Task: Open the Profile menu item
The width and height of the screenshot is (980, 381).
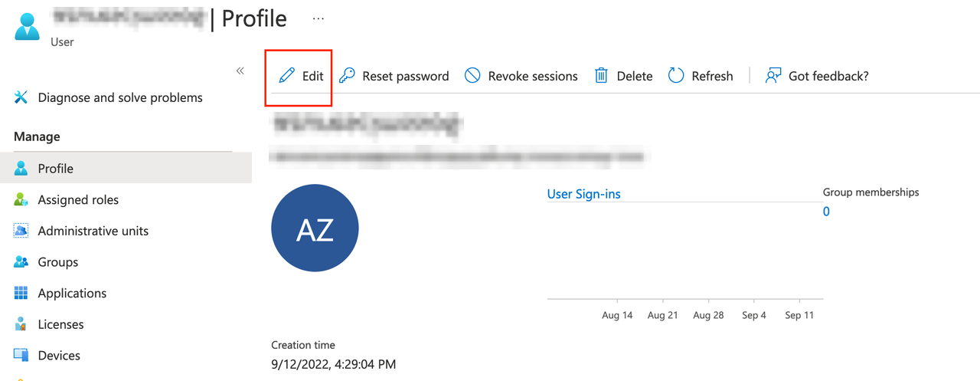Action: pos(126,168)
